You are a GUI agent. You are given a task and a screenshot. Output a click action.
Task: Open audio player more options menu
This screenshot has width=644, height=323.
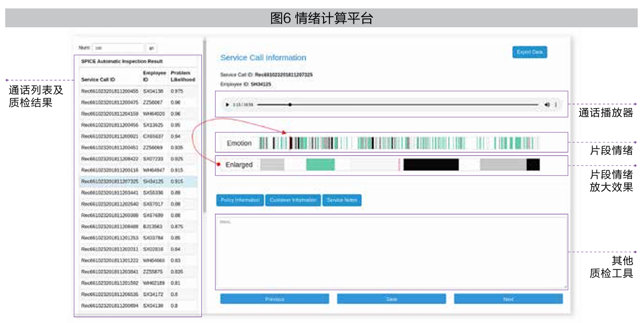[x=556, y=105]
